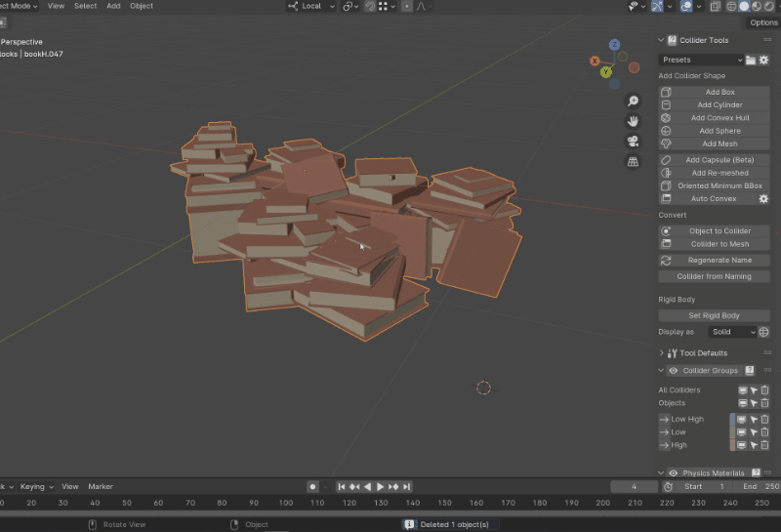Viewport: 781px width, 532px height.
Task: Toggle X-ray view in header
Action: (x=716, y=6)
